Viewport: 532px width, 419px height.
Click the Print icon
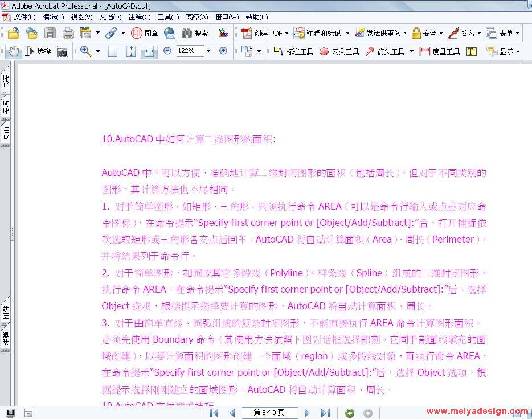point(68,33)
